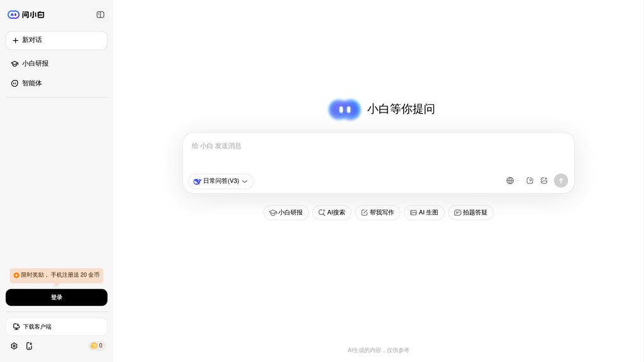The height and width of the screenshot is (362, 644).
Task: Choose the 拍题答疑 option below the input
Action: pos(470,212)
